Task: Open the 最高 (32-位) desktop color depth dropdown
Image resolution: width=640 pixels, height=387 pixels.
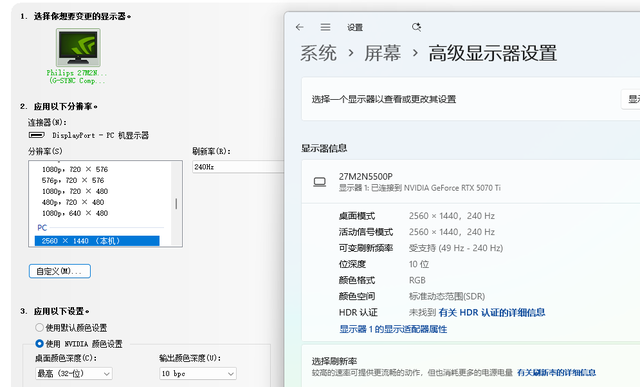Action: pos(74,373)
